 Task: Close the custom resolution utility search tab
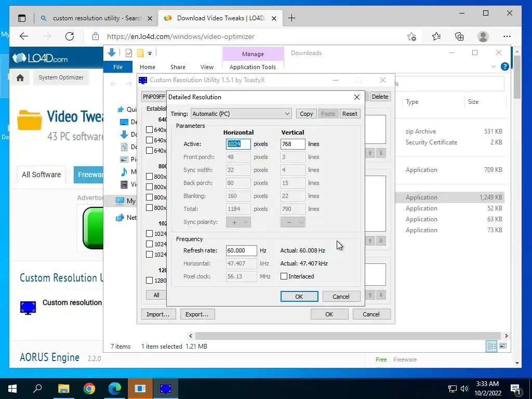pos(150,18)
